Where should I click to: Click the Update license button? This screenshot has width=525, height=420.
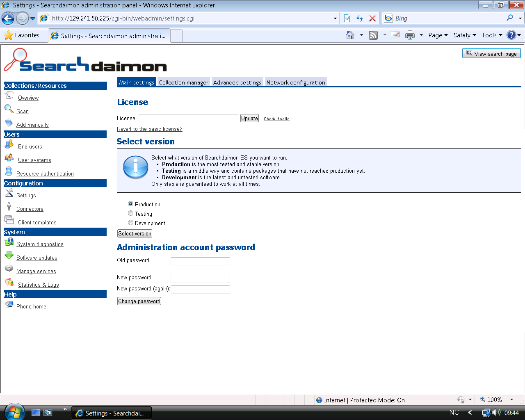click(x=249, y=118)
